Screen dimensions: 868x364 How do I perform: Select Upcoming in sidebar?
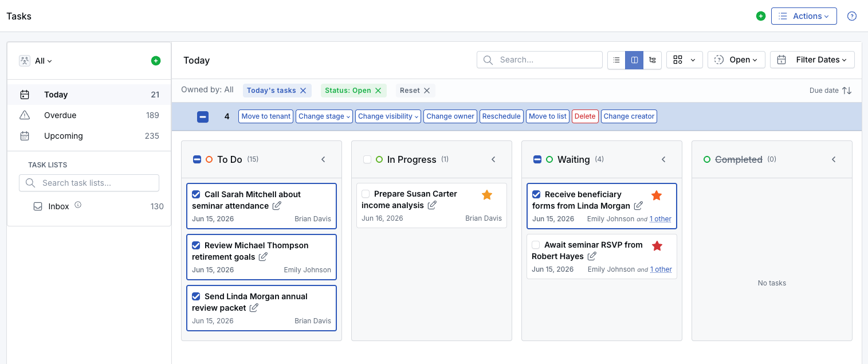pos(89,136)
